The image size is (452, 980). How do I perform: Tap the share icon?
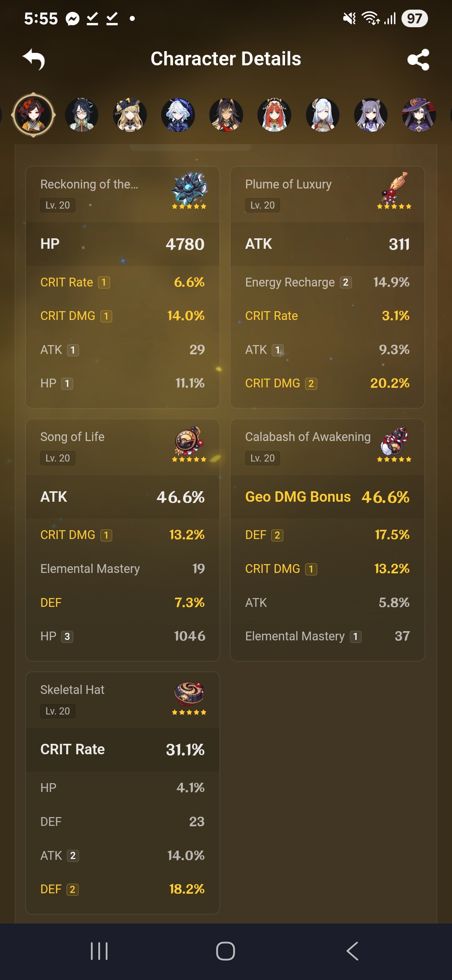pyautogui.click(x=418, y=59)
